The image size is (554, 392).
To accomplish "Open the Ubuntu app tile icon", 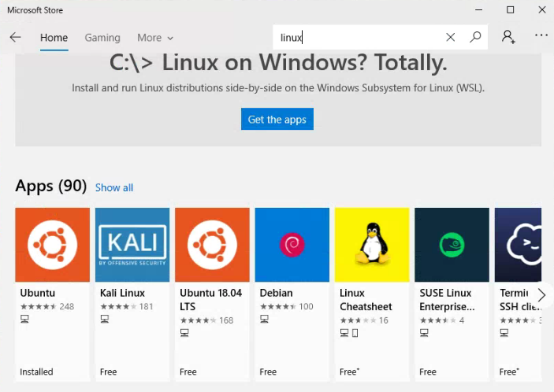I will 53,245.
